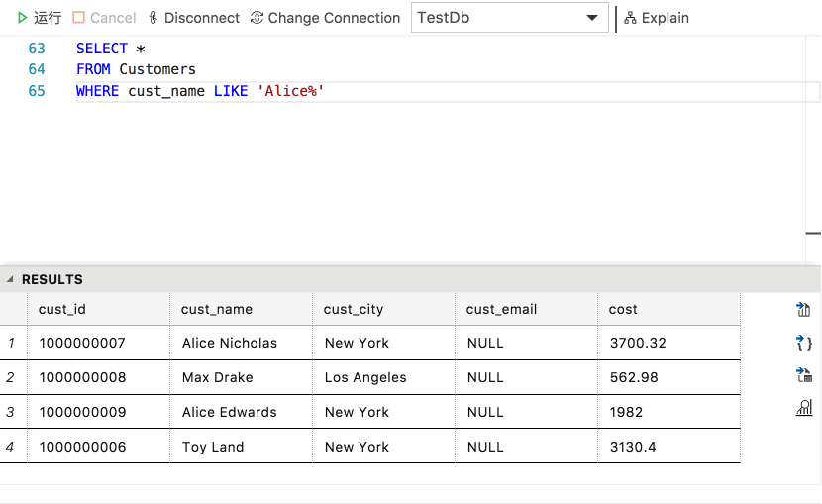
Task: Select the cust_name column header
Action: click(241, 309)
